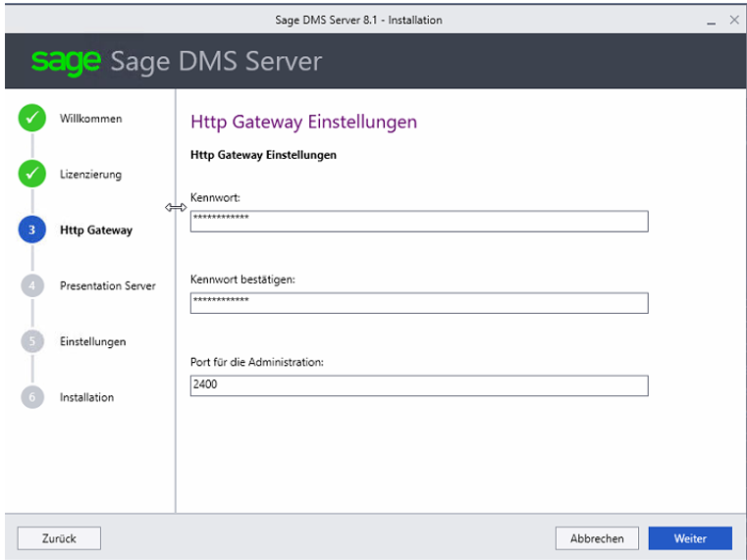747x560 pixels.
Task: Go back with the Zurück button
Action: tap(59, 538)
